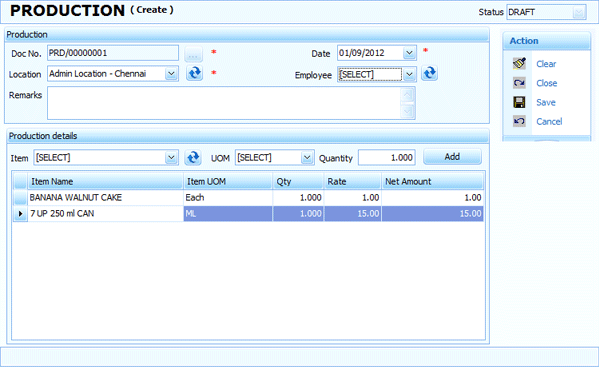Refresh the Location list icon
The image size is (599, 367).
click(x=194, y=73)
